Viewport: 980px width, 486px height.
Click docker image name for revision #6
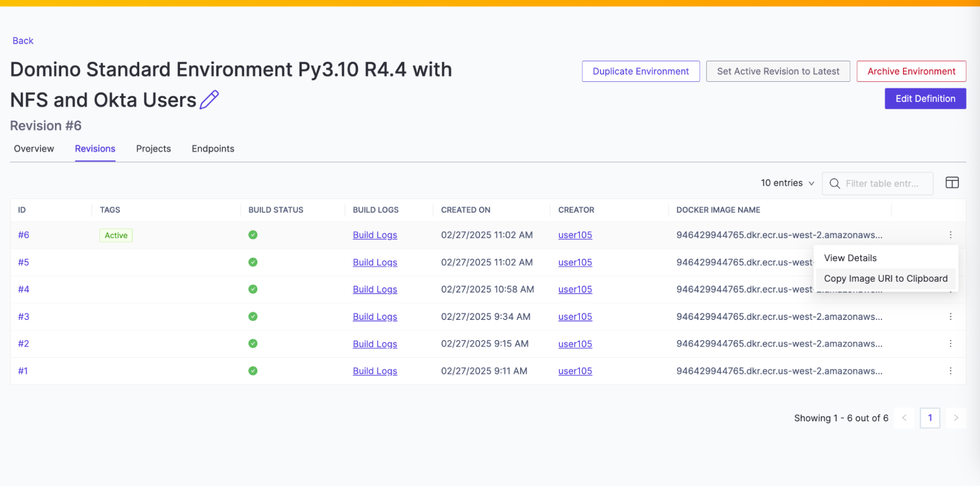[779, 235]
